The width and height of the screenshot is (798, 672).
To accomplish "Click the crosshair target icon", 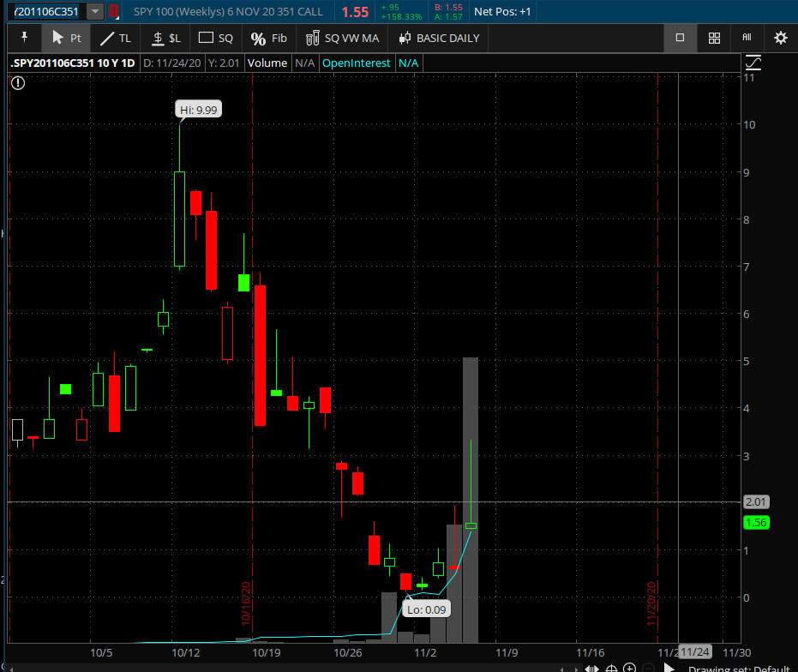I will click(611, 669).
